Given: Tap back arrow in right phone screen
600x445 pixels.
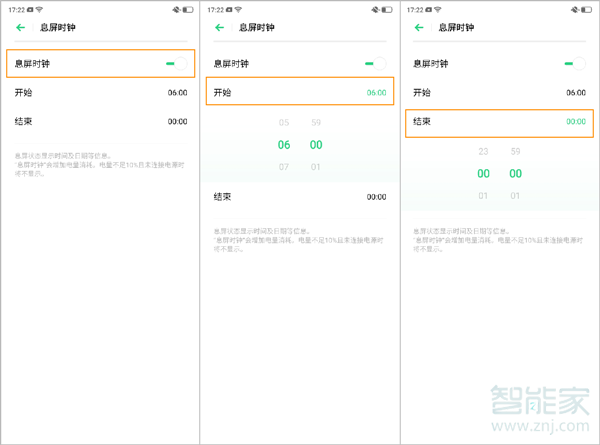Looking at the screenshot, I should coord(420,29).
